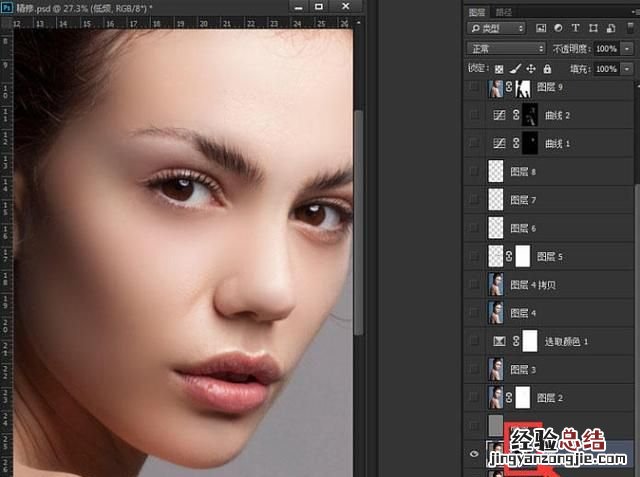
Task: Click the type layer filter icon
Action: pos(575,29)
